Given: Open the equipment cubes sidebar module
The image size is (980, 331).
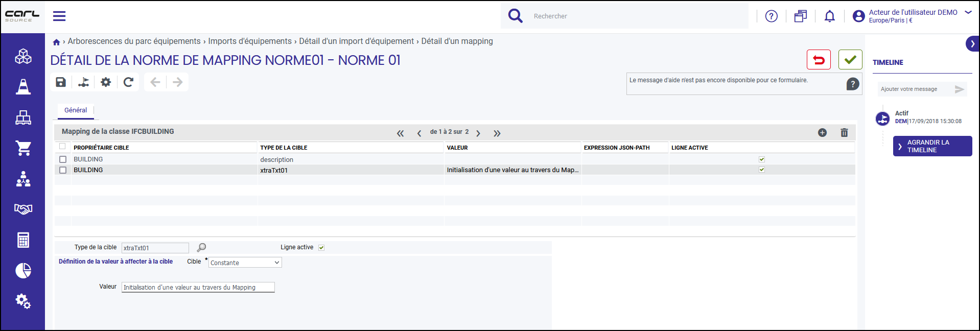Looking at the screenshot, I should click(23, 56).
